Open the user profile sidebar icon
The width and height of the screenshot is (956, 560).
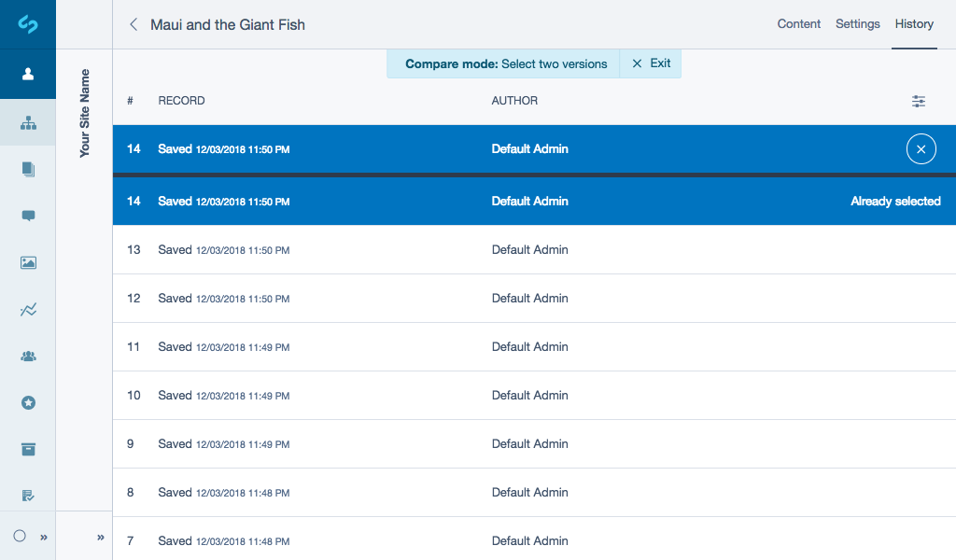tap(28, 74)
